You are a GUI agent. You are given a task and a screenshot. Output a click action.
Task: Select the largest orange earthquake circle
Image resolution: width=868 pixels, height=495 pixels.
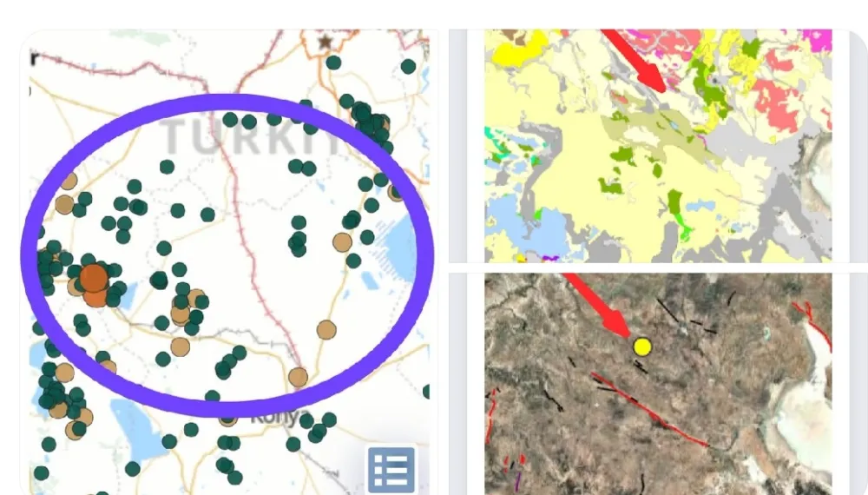coord(93,280)
